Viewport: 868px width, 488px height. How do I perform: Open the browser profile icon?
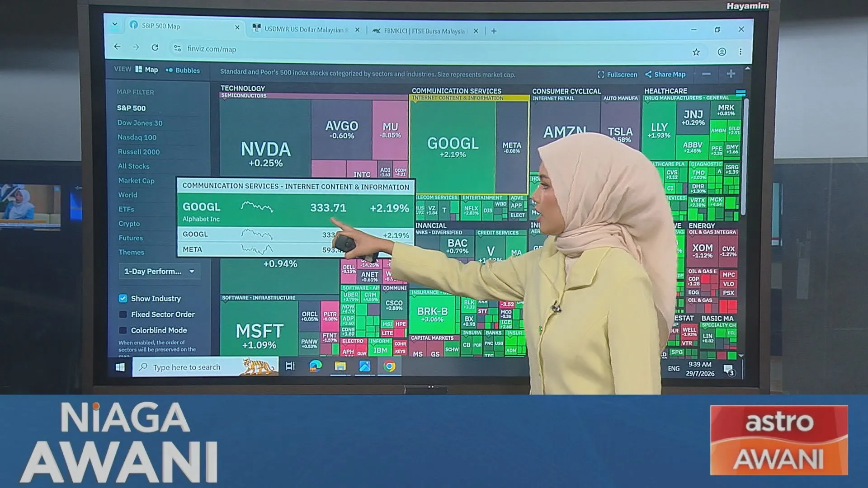tap(722, 52)
